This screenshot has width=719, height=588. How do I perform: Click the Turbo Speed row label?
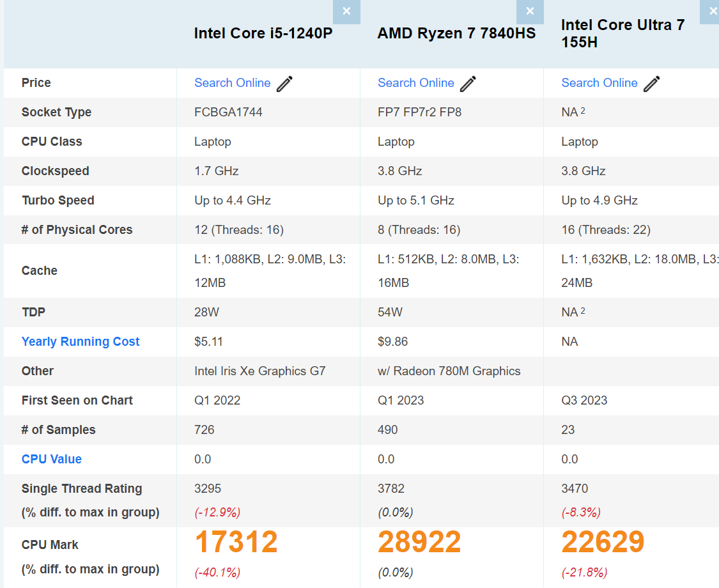(x=58, y=201)
